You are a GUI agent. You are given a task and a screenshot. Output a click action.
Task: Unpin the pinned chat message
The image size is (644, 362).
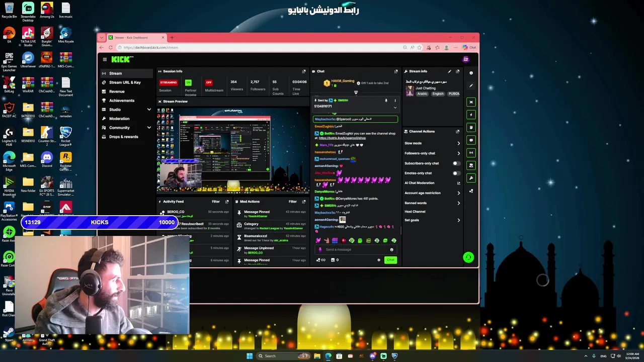click(x=386, y=101)
